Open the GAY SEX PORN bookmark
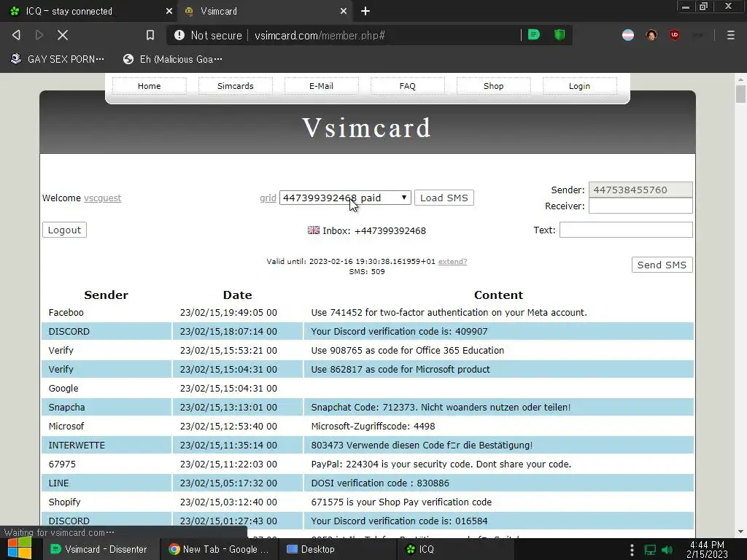The width and height of the screenshot is (747, 560). 58,59
